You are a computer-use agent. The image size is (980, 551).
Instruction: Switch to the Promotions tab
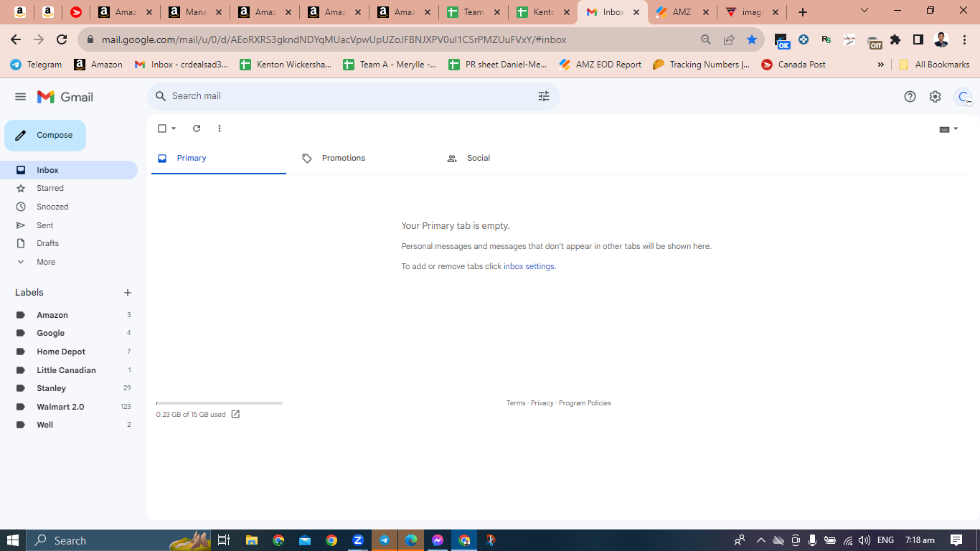point(363,158)
